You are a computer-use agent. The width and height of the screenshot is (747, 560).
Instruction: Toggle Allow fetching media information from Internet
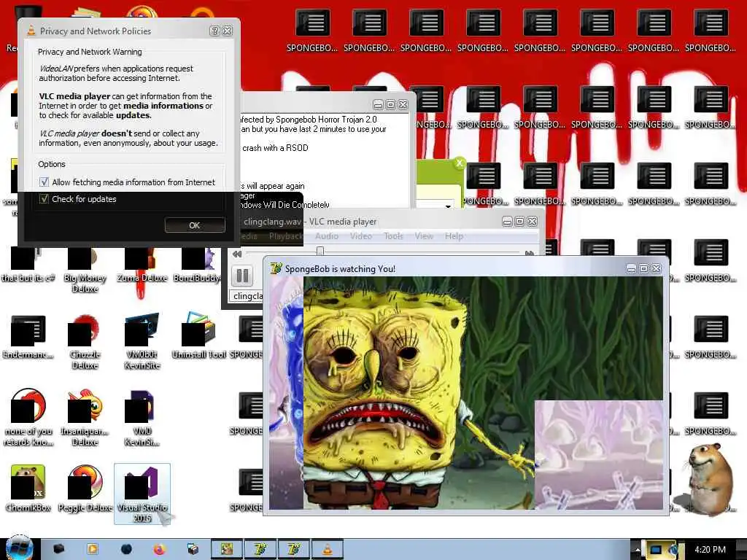[x=44, y=182]
